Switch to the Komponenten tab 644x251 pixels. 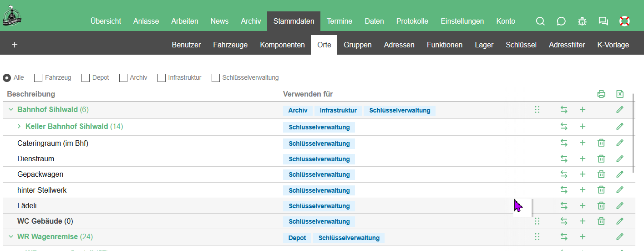click(283, 45)
